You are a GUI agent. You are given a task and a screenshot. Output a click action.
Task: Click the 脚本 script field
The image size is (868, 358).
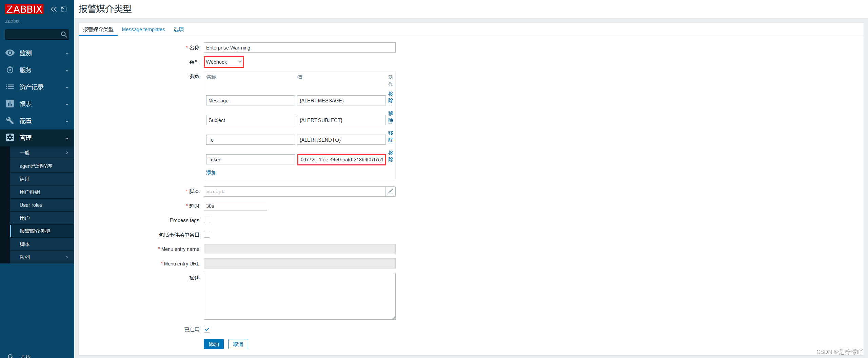click(294, 192)
